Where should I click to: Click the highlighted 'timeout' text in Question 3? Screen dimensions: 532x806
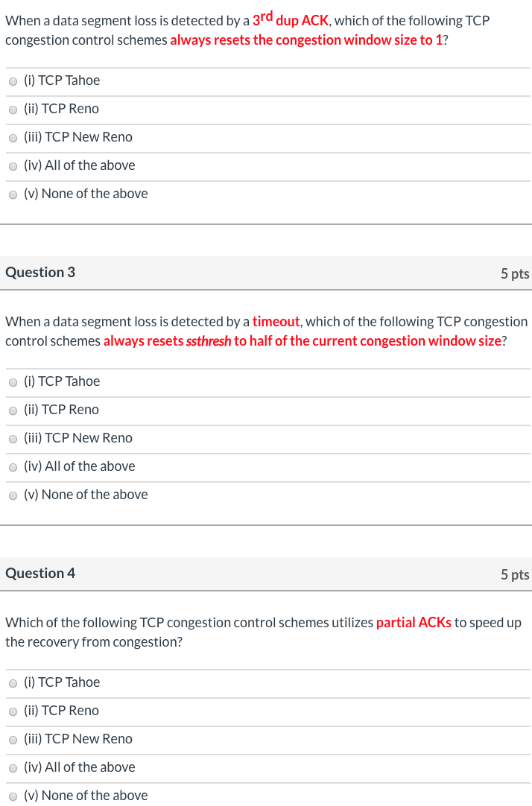pos(276,321)
